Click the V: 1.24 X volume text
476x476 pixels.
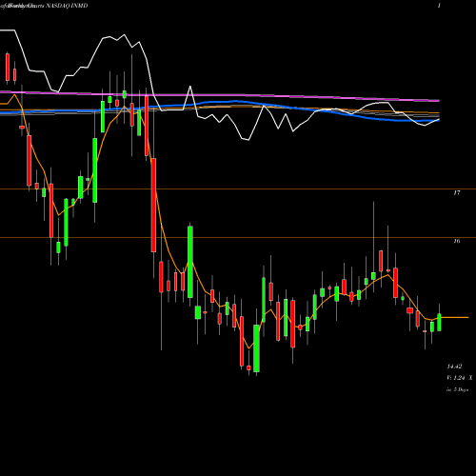(x=460, y=378)
